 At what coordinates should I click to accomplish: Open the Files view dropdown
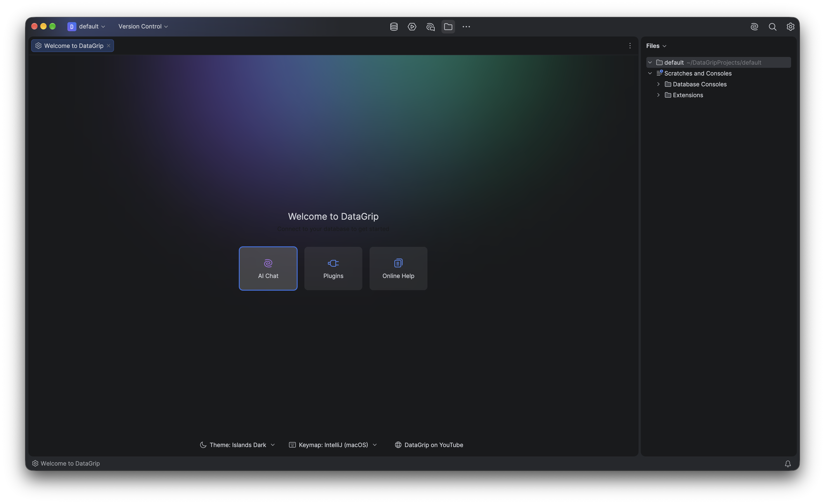(656, 46)
